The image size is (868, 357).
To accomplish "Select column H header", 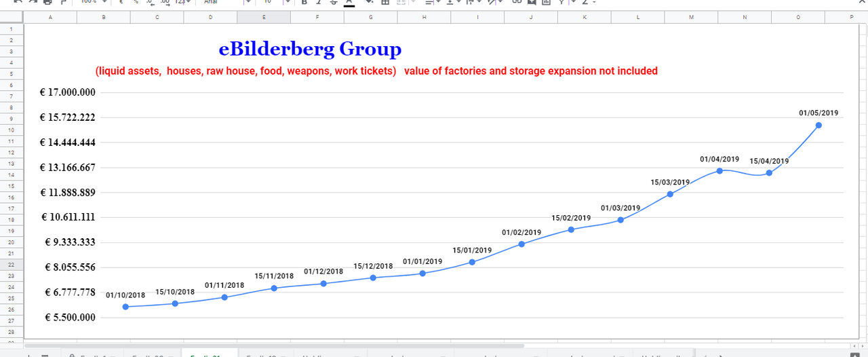I will 424,17.
